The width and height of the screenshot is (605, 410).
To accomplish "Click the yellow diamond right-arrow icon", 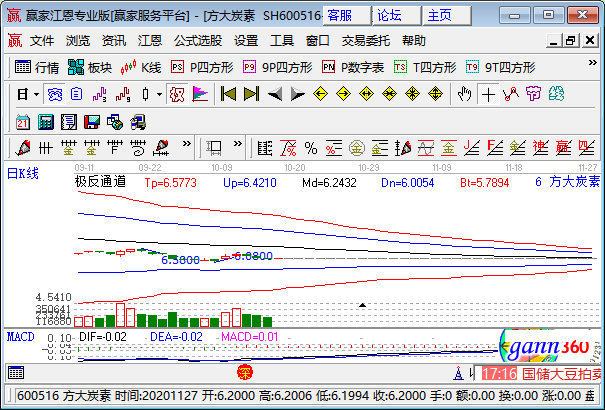I will (x=343, y=94).
